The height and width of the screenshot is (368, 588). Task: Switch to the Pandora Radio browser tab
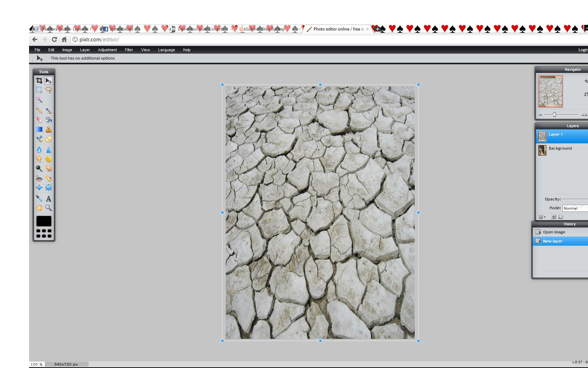(65, 29)
